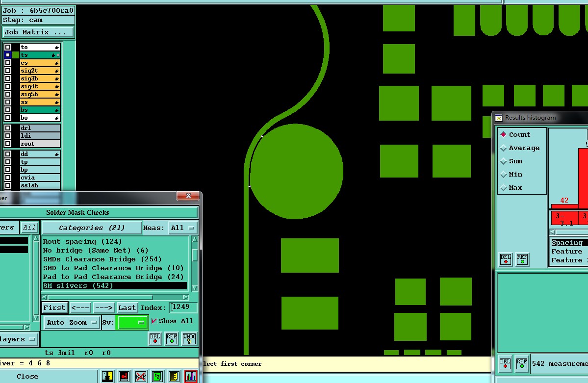Click the REF icon in Solder Mask Checks
Screen dimensions: 588x383
172,338
